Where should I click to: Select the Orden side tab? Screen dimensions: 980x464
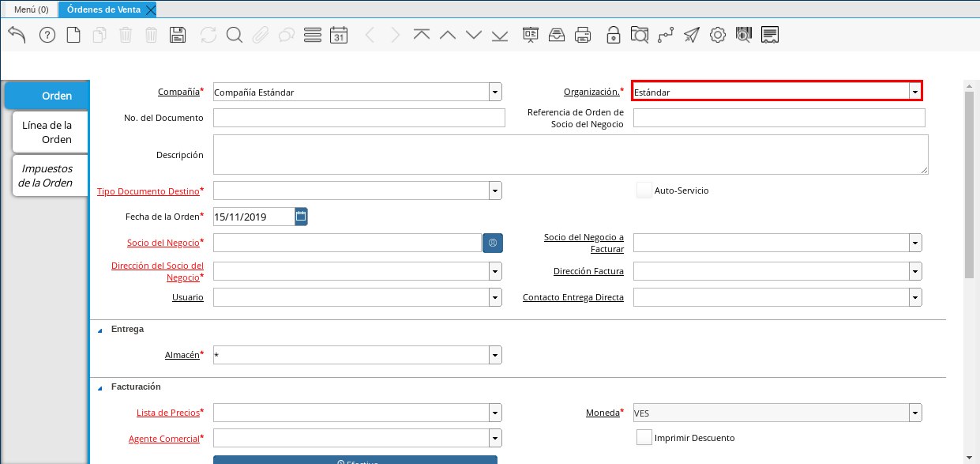tap(47, 96)
